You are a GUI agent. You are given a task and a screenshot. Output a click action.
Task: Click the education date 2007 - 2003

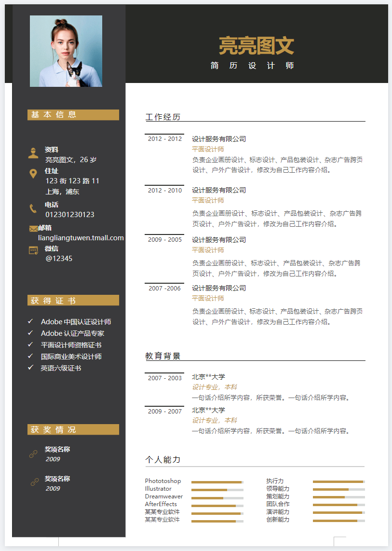click(x=165, y=378)
